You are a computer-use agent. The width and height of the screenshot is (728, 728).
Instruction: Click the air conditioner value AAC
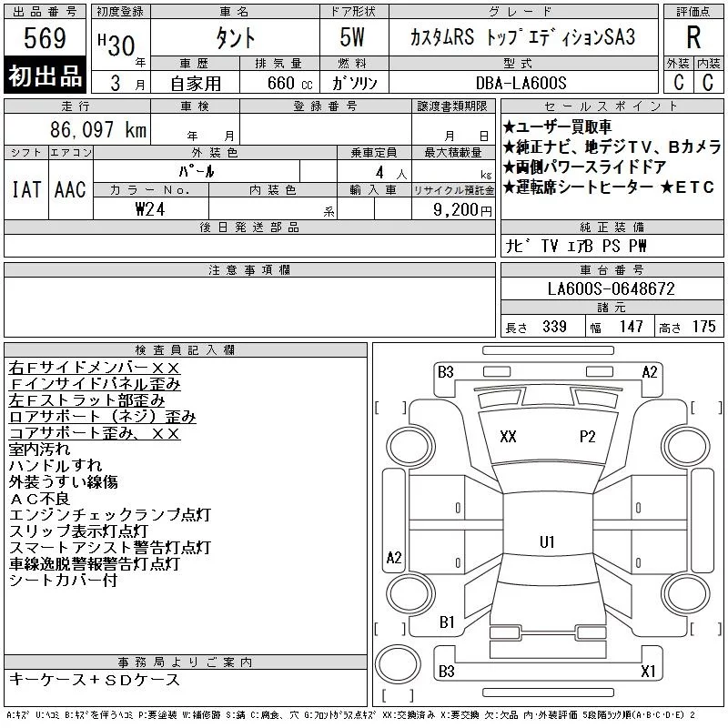tap(70, 189)
